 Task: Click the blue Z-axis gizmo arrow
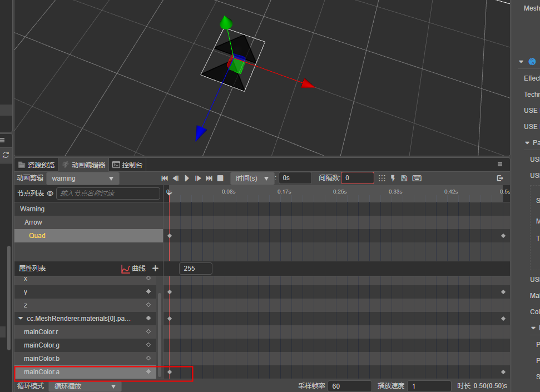[200, 133]
